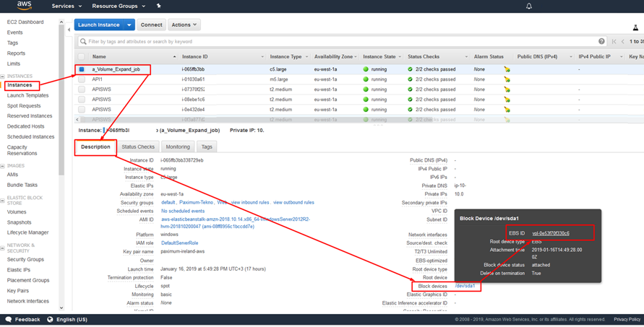The width and height of the screenshot is (644, 327).
Task: Collapse the IMAGES sidebar section
Action: pos(2,166)
